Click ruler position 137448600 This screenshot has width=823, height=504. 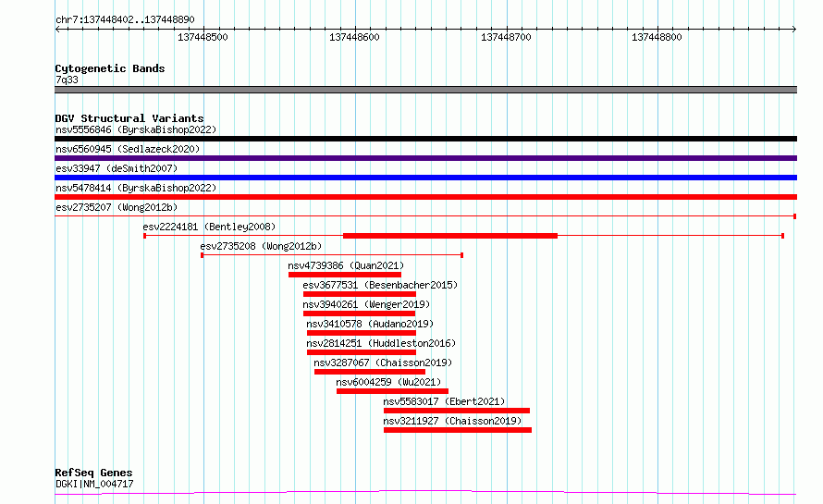[354, 37]
